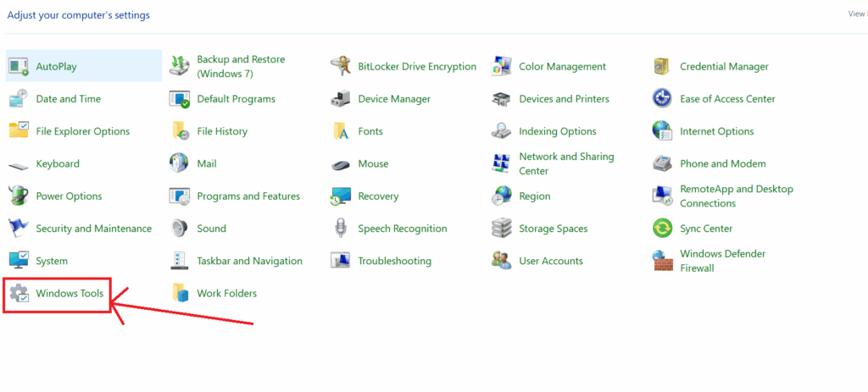Click the Windows Tools gear icon
The width and height of the screenshot is (868, 392).
click(19, 294)
